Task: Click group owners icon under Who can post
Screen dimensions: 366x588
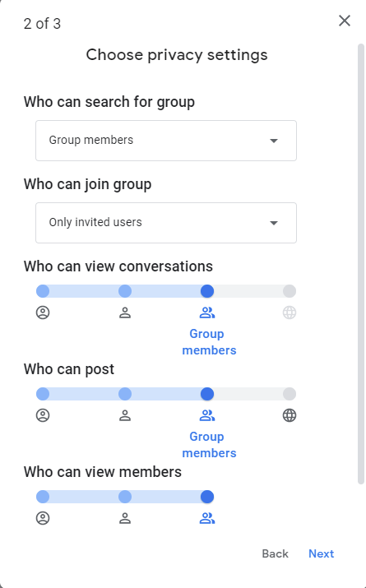Action: (x=43, y=415)
